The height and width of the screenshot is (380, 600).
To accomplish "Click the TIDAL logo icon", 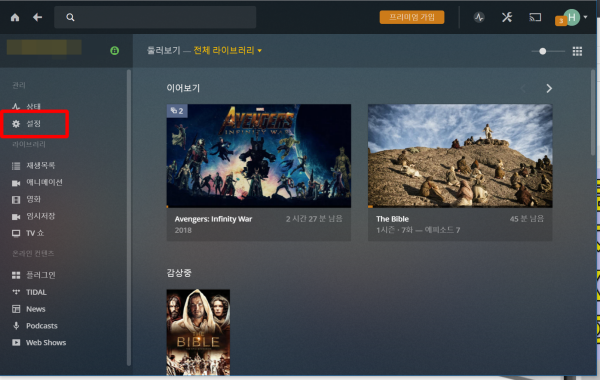I will (16, 292).
